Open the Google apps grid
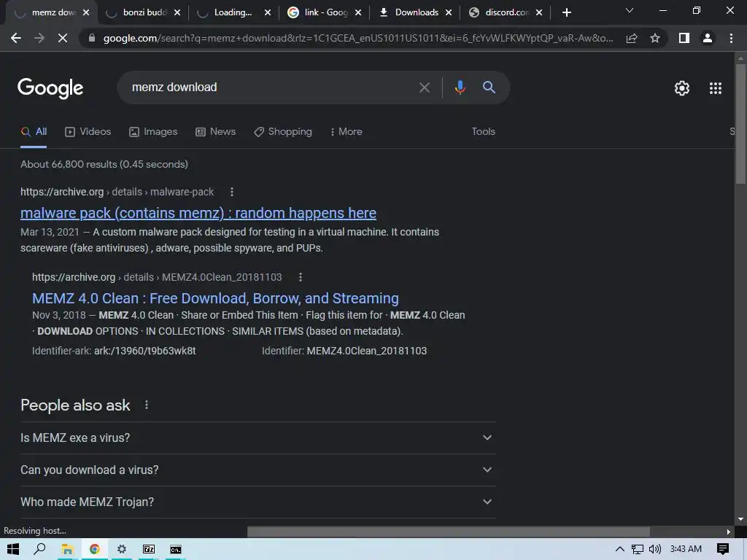This screenshot has width=747, height=560. point(716,88)
